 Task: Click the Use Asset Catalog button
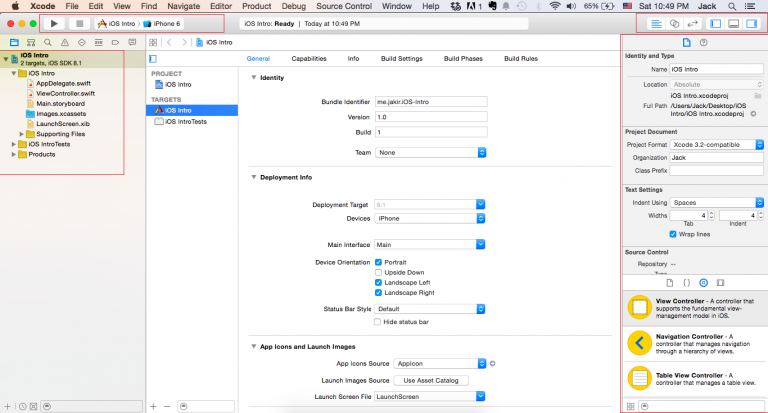430,381
